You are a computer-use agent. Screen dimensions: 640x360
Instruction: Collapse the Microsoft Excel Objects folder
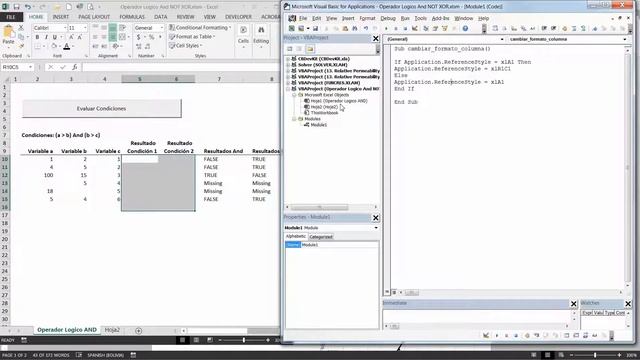coord(294,95)
